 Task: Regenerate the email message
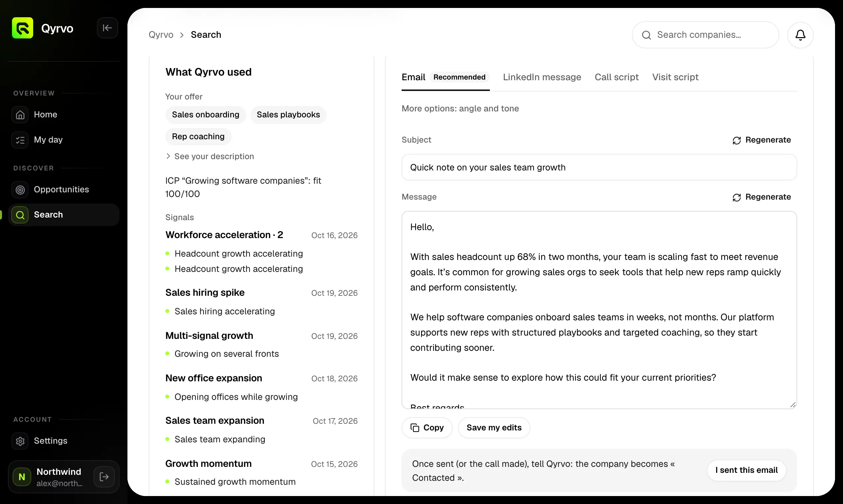pos(761,197)
